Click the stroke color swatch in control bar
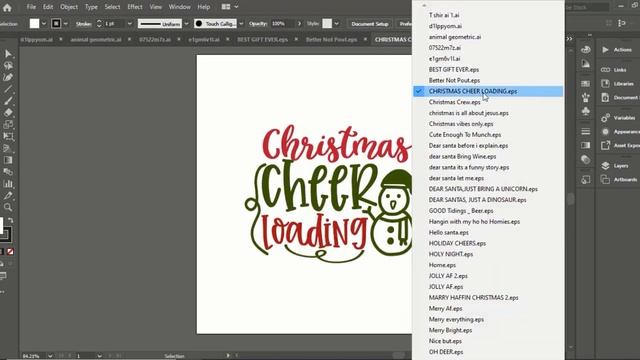Screen dimensions: 640x360 tap(56, 24)
